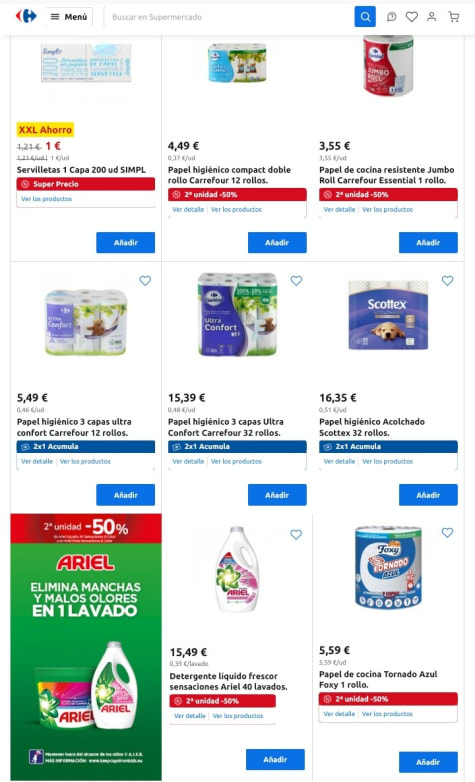Click the search field Buscar en Supermercado

(230, 17)
